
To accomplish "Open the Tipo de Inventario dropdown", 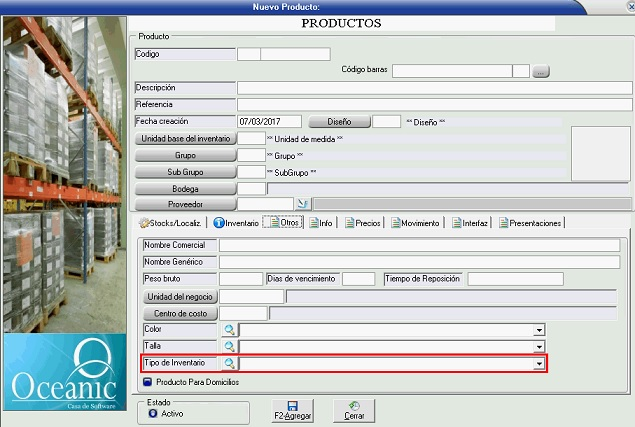I will 539,364.
